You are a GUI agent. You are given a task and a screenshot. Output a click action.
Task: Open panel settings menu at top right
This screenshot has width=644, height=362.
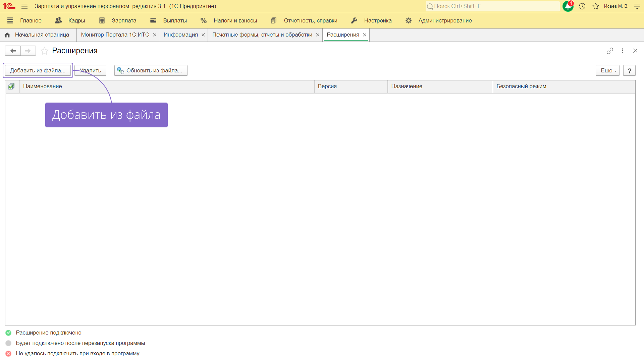coord(637,6)
